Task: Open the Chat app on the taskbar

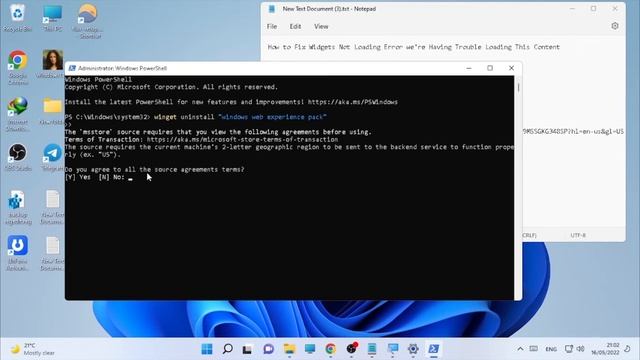Action: point(268,349)
